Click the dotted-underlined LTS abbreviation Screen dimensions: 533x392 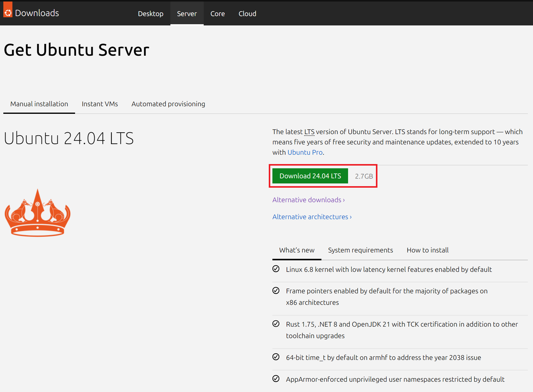tap(309, 132)
